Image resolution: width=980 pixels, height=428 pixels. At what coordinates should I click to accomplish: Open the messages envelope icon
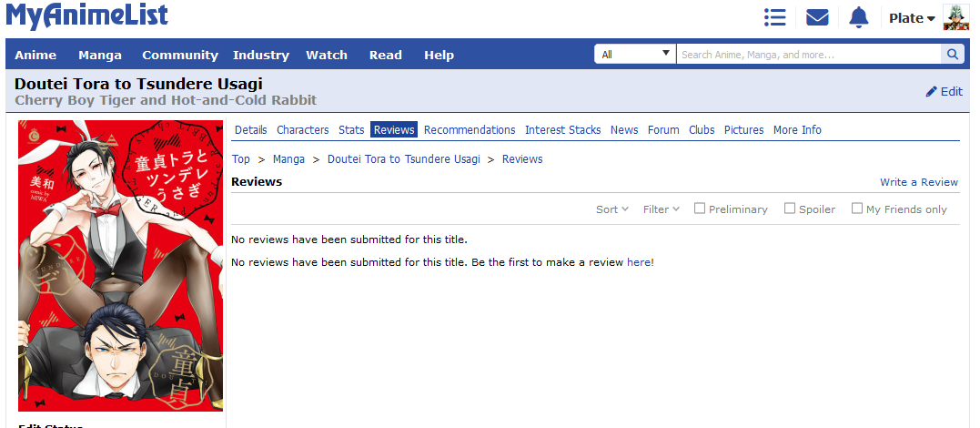[x=817, y=17]
